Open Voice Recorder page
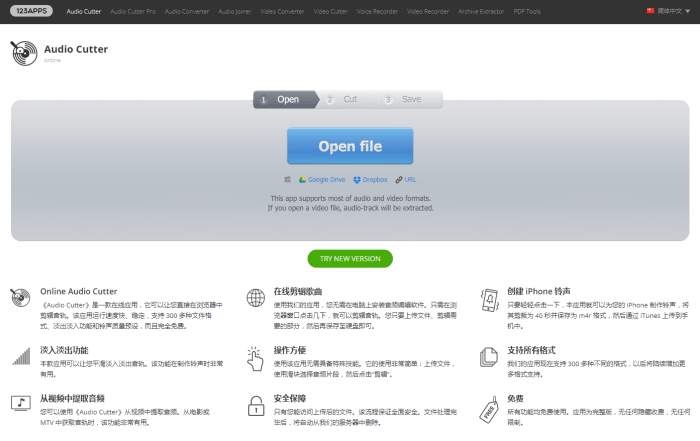The width and height of the screenshot is (700, 441). 377,12
